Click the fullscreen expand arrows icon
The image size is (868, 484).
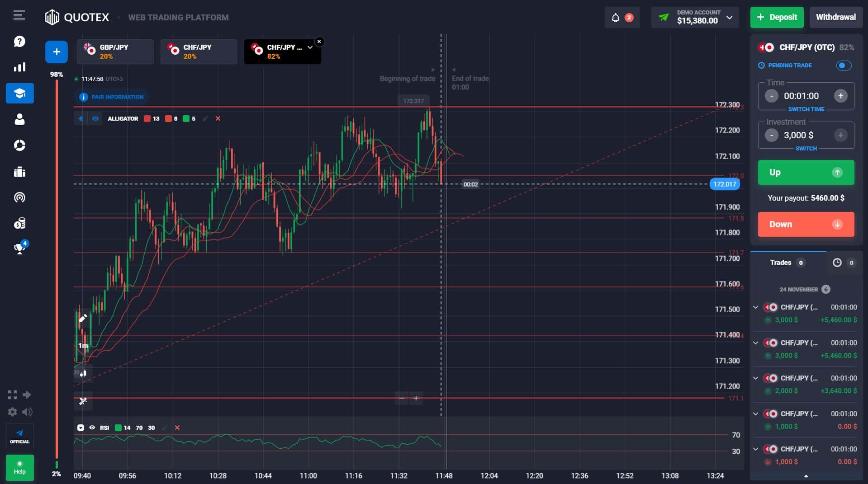coord(12,395)
